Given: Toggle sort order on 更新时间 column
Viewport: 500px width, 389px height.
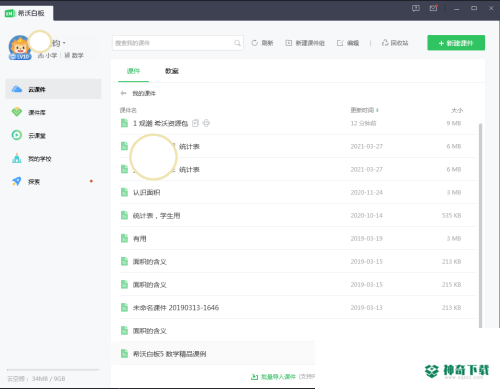Looking at the screenshot, I should (x=364, y=110).
